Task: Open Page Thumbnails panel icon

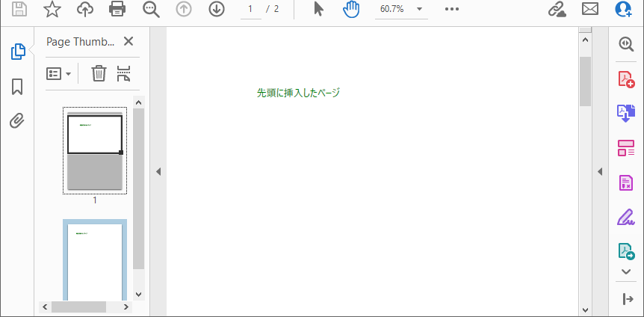Action: pyautogui.click(x=17, y=52)
